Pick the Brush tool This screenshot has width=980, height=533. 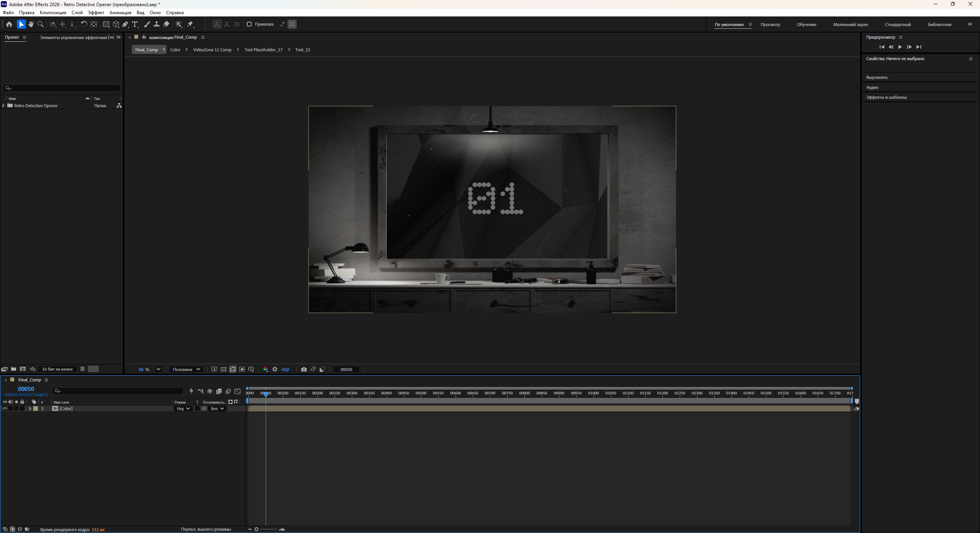tap(147, 24)
